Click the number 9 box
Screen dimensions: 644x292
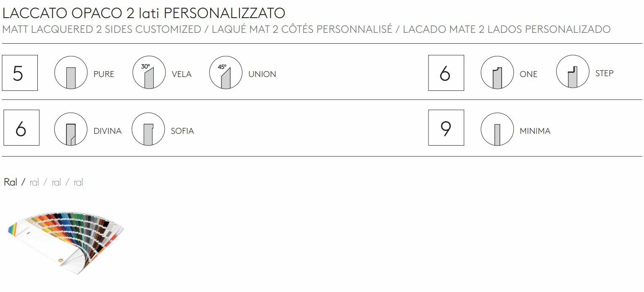click(446, 127)
